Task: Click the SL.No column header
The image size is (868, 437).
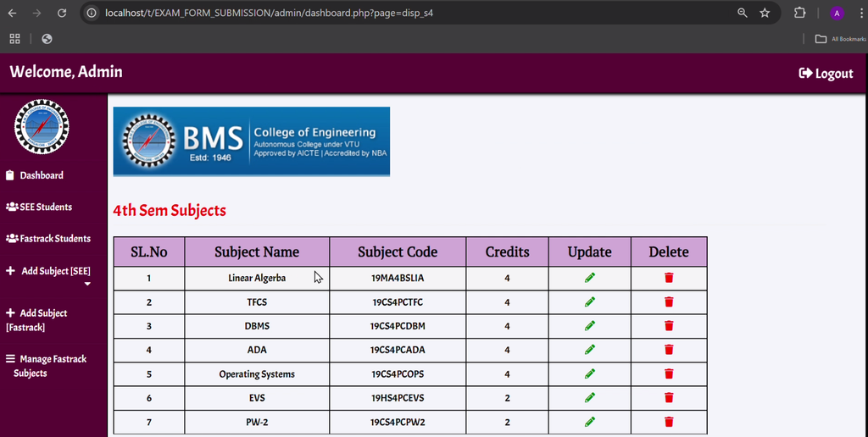Action: [x=149, y=252]
